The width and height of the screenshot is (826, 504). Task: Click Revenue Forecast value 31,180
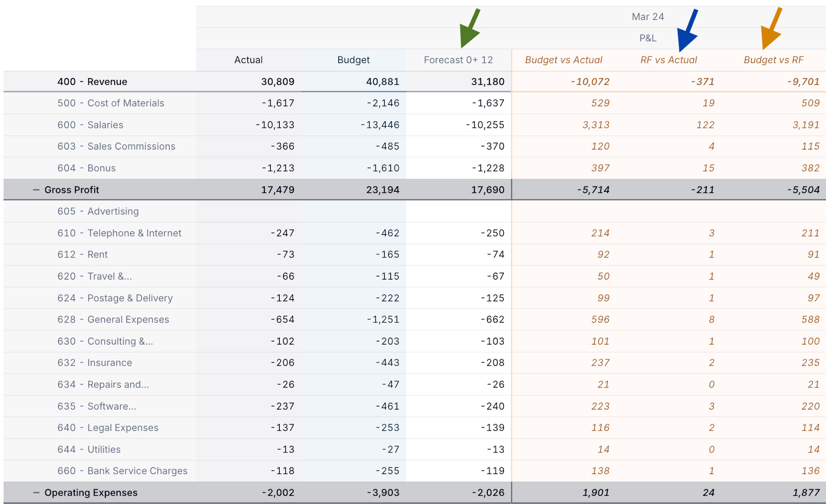tap(488, 82)
